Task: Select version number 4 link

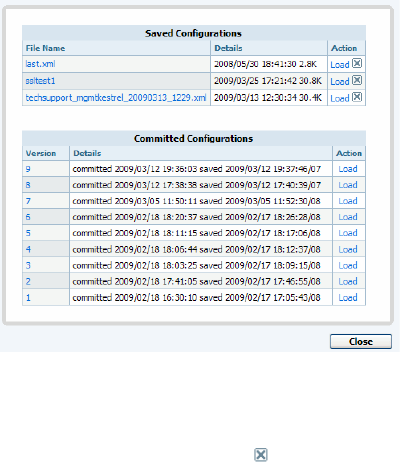Action: [x=28, y=249]
